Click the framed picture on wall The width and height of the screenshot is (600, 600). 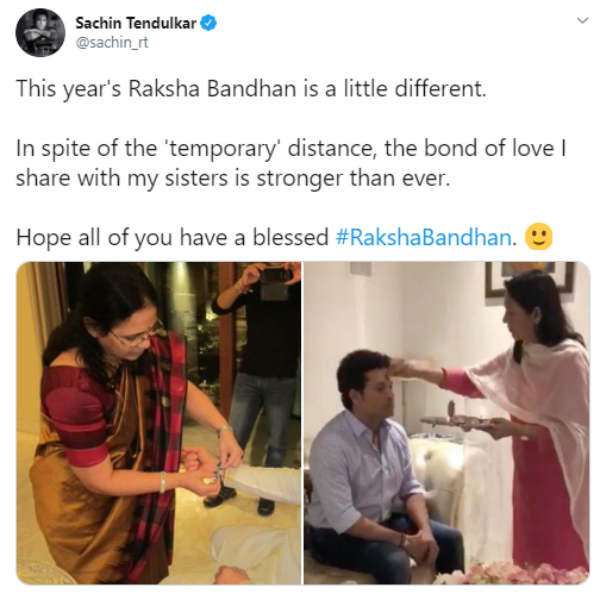[530, 281]
